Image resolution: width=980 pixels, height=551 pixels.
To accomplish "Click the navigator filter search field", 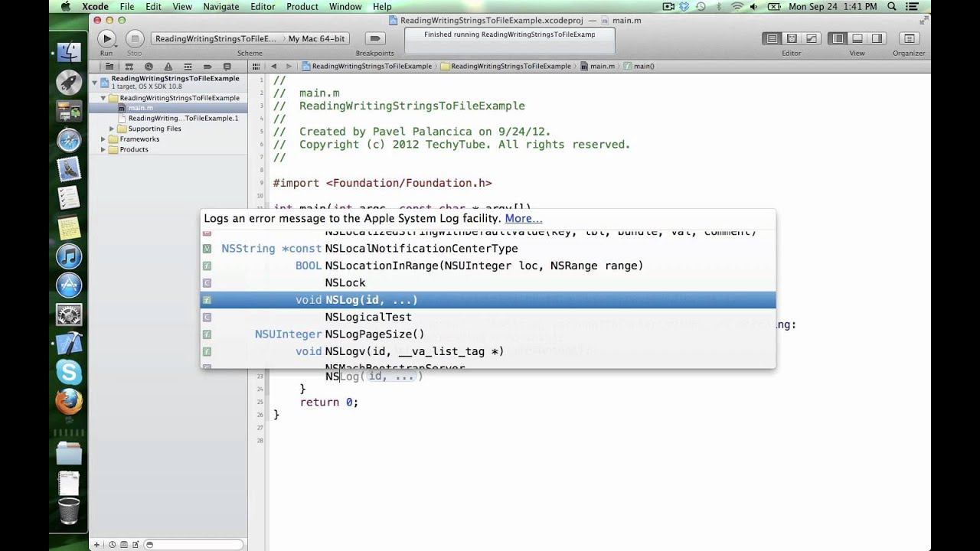I will (194, 544).
